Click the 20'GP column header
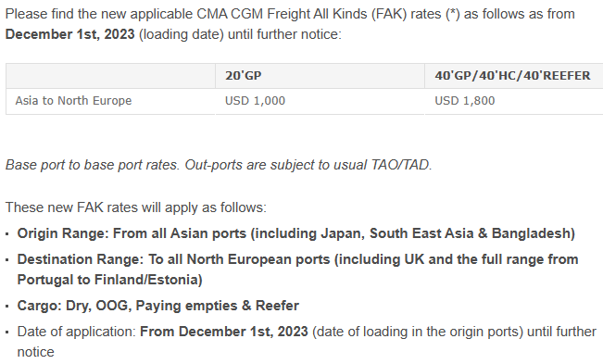 pos(320,76)
